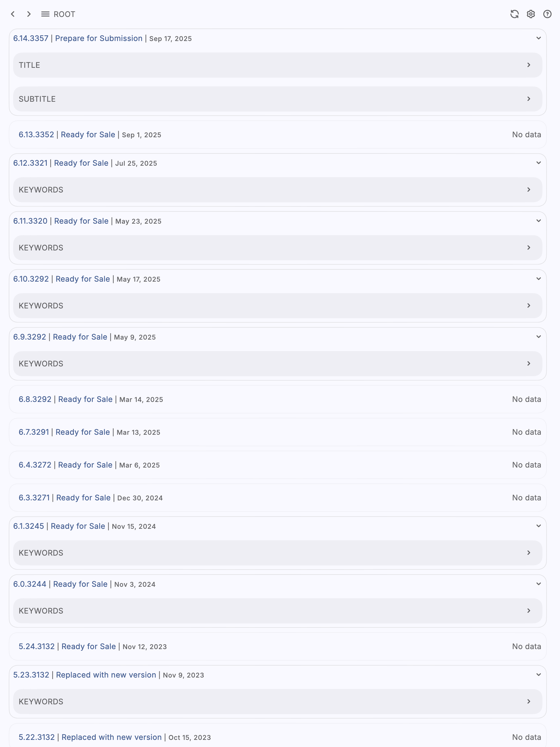This screenshot has width=560, height=747.
Task: Open KEYWORDS under version 6.0.3244
Action: [x=278, y=611]
